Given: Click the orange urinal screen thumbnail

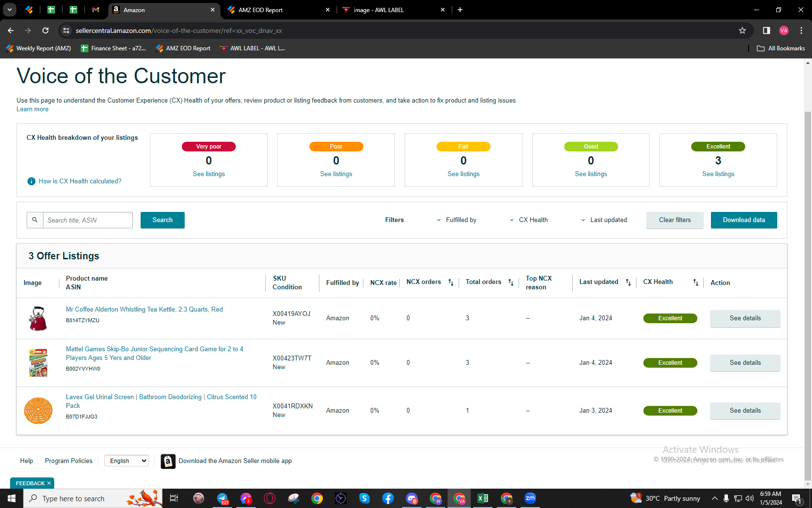Looking at the screenshot, I should click(38, 411).
